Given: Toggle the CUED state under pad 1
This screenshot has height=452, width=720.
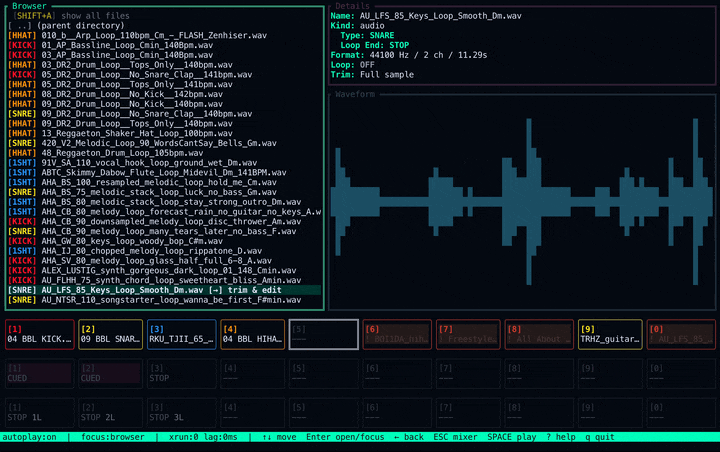Looking at the screenshot, I should tap(39, 374).
